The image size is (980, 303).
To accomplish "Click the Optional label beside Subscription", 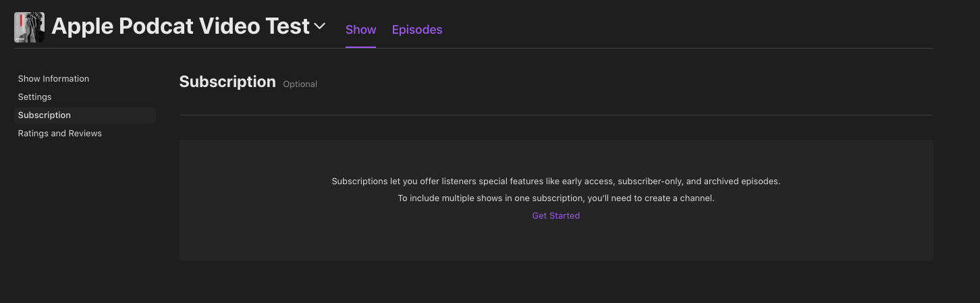I will 300,84.
